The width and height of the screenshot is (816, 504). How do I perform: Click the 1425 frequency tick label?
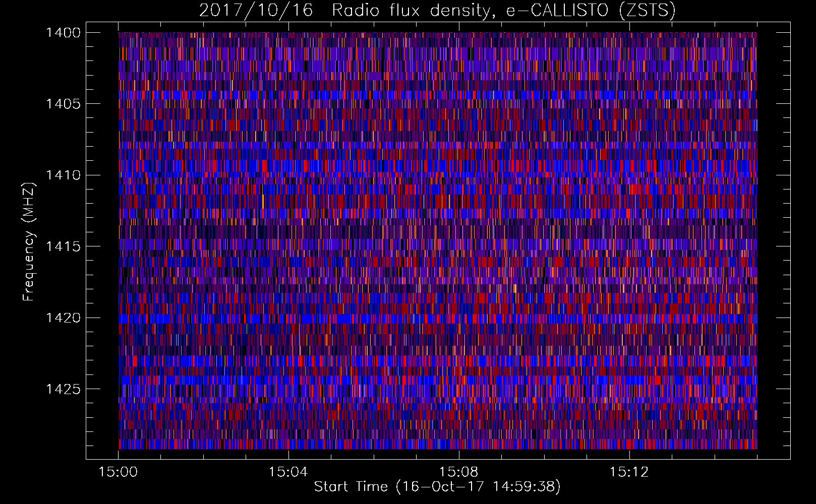(x=63, y=389)
